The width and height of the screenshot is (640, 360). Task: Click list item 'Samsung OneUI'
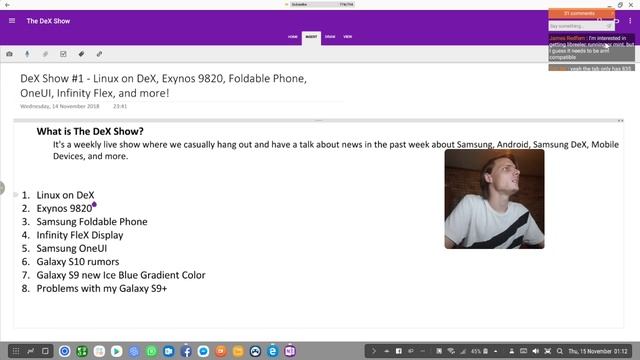71,249
